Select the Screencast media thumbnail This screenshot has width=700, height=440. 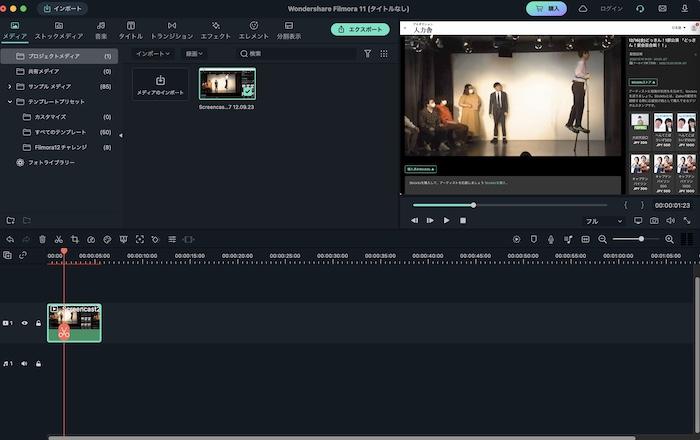227,84
